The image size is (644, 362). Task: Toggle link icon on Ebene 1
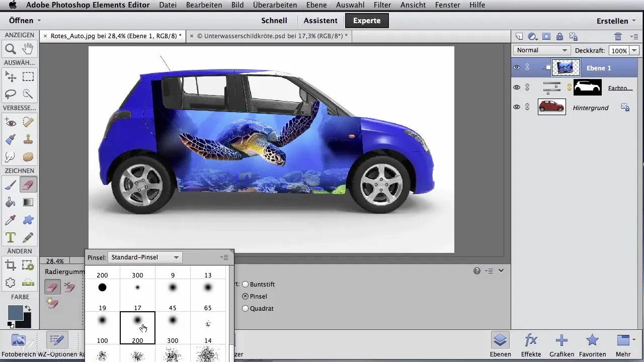click(527, 68)
